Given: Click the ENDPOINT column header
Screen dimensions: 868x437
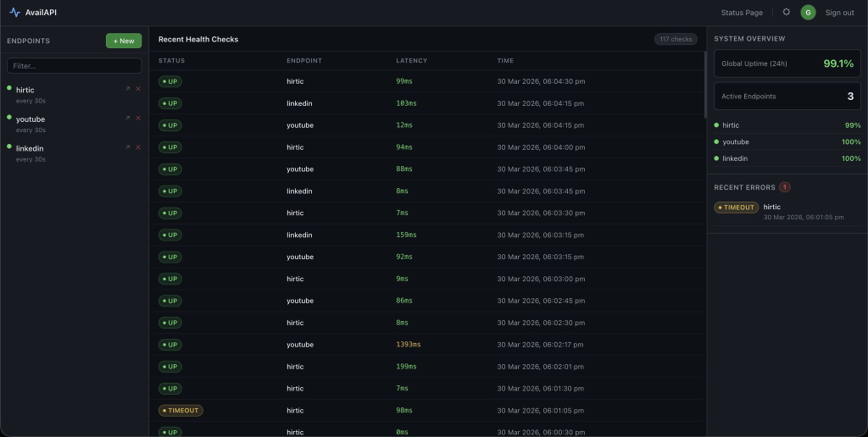Looking at the screenshot, I should coord(304,60).
